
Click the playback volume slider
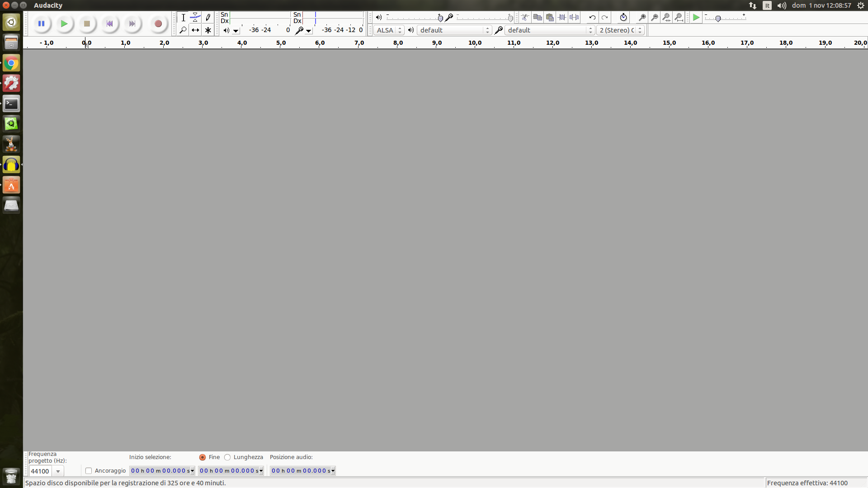414,18
